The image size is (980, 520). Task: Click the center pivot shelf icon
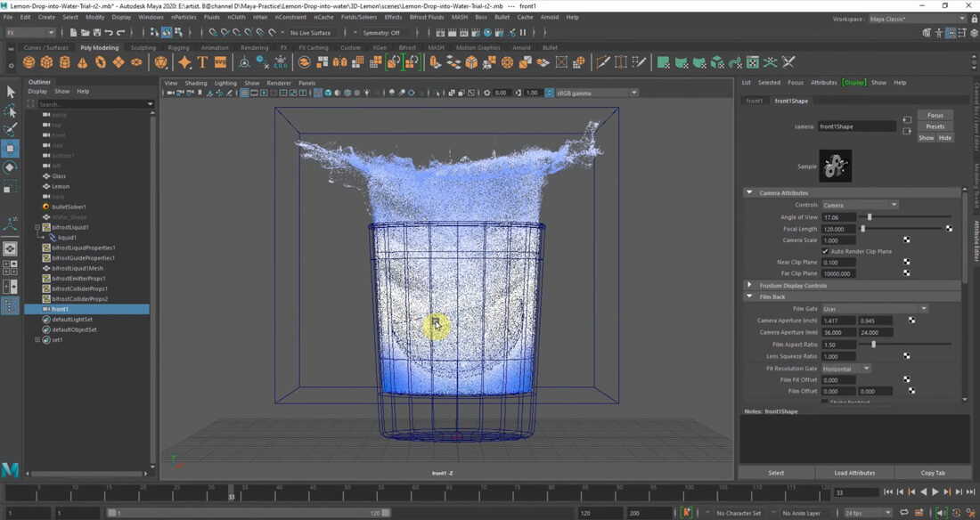(x=244, y=61)
